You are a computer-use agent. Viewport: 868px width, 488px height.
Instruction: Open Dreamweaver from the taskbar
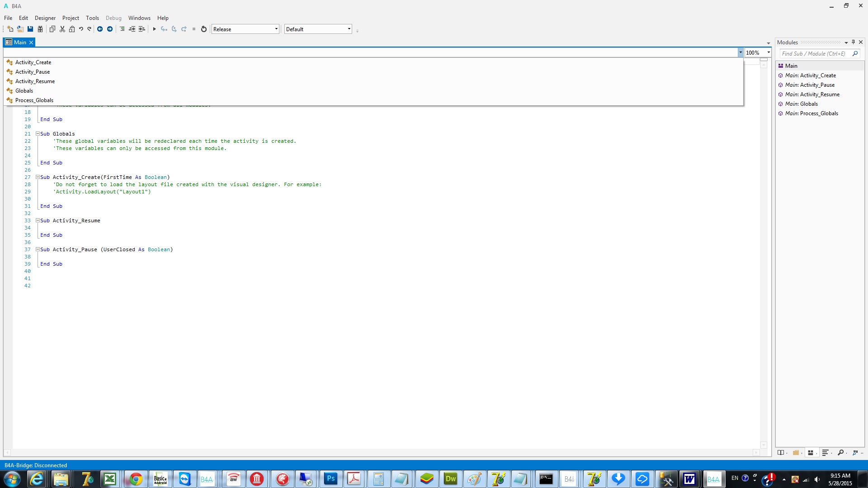pyautogui.click(x=450, y=479)
